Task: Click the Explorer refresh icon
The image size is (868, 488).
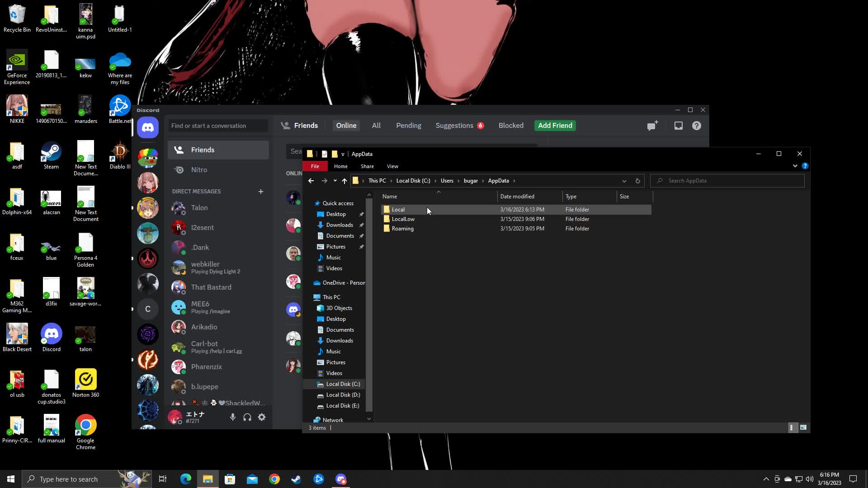Action: [x=638, y=181]
